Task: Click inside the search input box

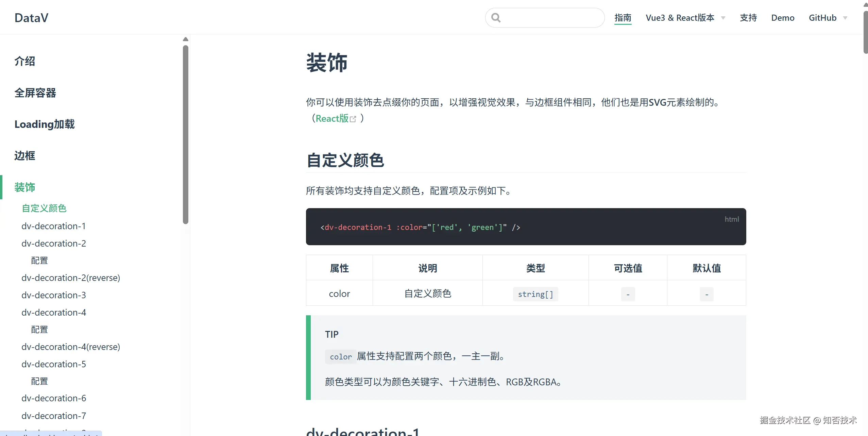Action: pyautogui.click(x=551, y=18)
